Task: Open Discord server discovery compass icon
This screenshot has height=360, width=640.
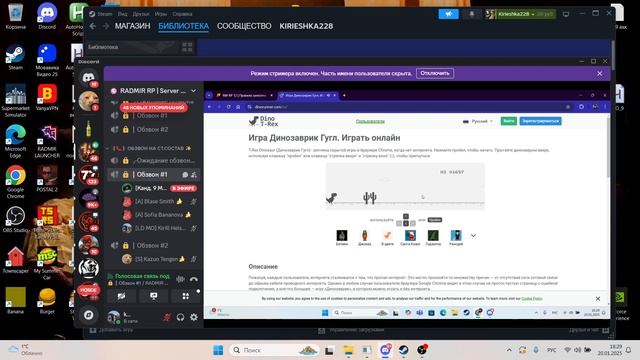Action: pyautogui.click(x=88, y=315)
